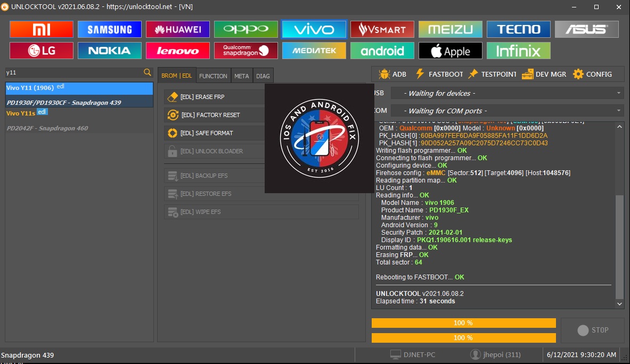Click the jhepoi (311) user status entry
The image size is (630, 364).
(x=495, y=355)
